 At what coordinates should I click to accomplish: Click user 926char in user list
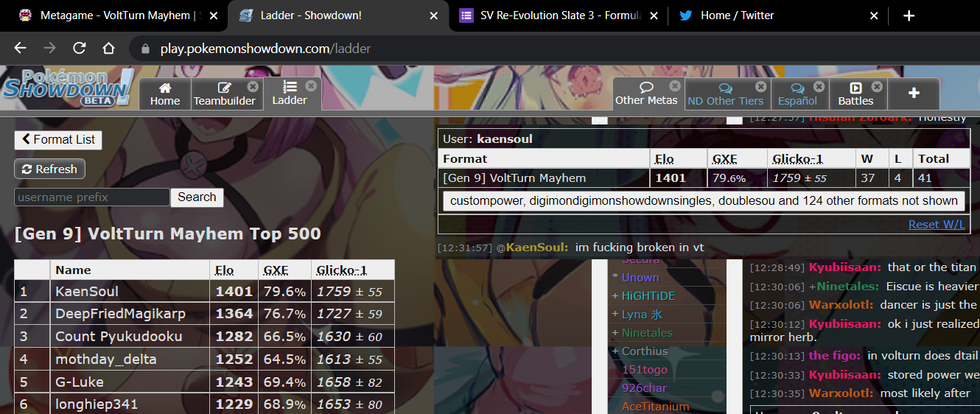point(645,388)
